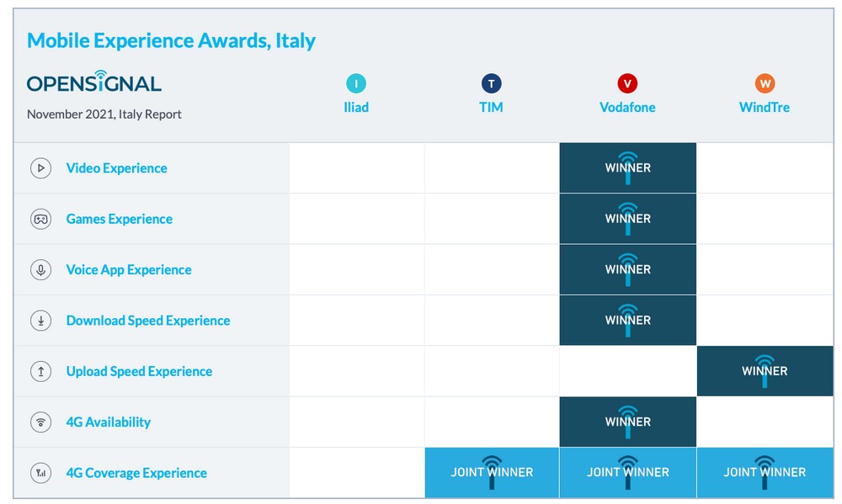Click the Video Experience play icon
Screen dimensions: 842x504
(40, 168)
